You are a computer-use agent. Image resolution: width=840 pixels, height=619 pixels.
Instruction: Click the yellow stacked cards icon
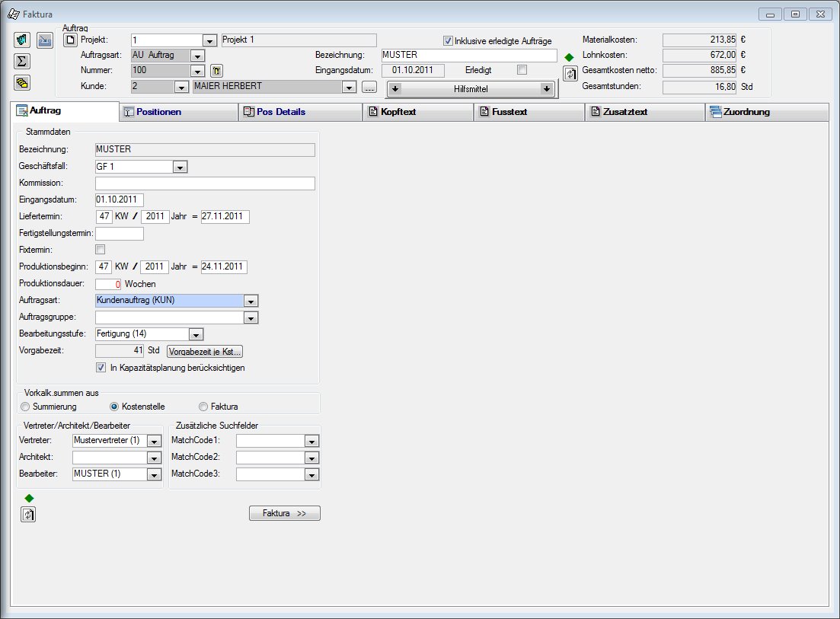click(x=22, y=83)
